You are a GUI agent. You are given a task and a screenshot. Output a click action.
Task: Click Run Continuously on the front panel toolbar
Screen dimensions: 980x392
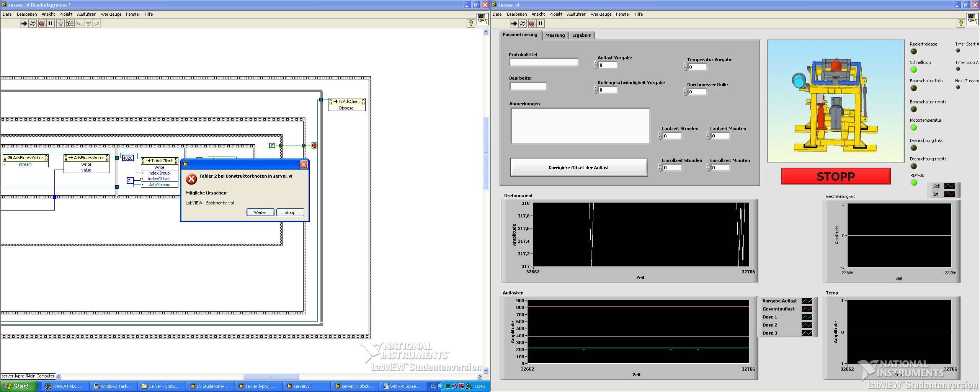pyautogui.click(x=523, y=24)
